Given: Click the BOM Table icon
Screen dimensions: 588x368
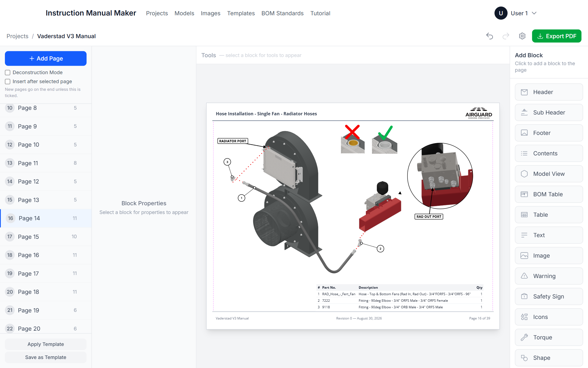Looking at the screenshot, I should (x=524, y=194).
